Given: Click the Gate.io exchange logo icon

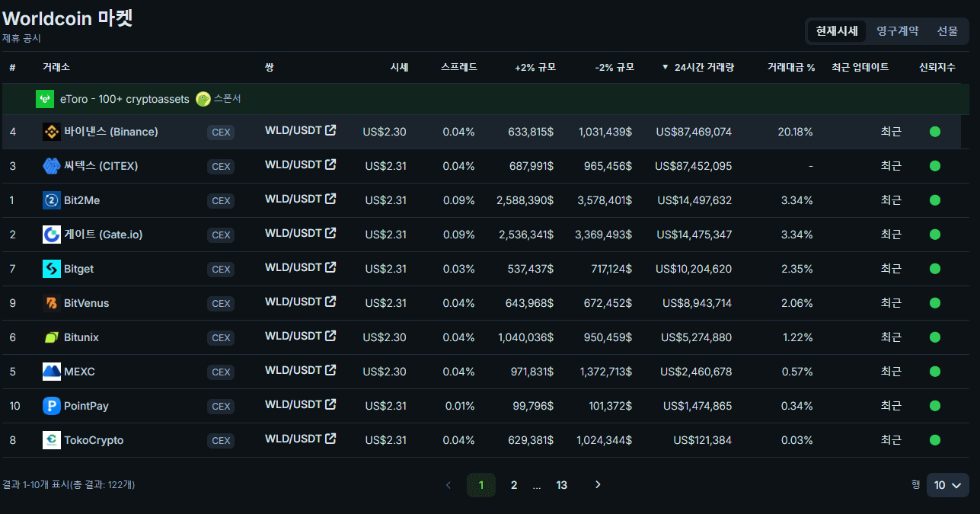Looking at the screenshot, I should pos(52,235).
